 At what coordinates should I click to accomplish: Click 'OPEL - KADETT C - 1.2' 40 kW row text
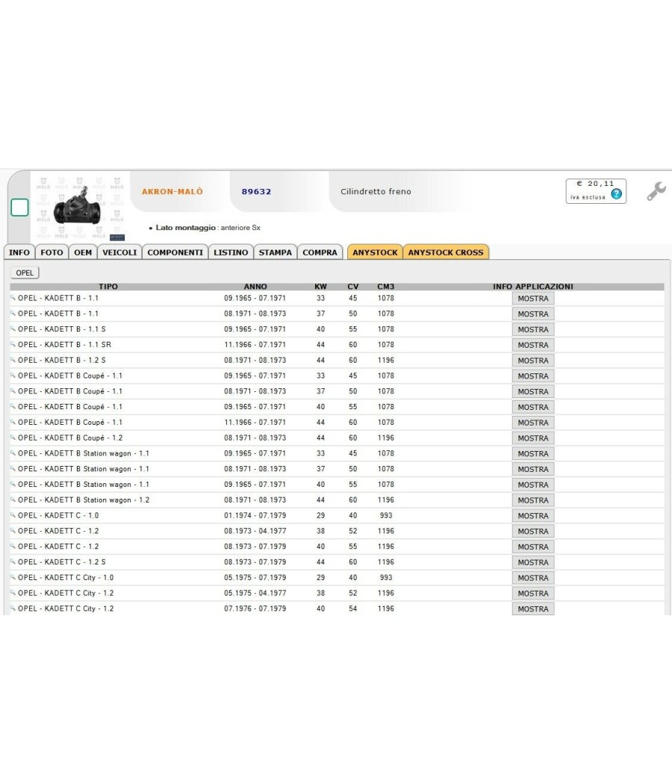point(58,546)
